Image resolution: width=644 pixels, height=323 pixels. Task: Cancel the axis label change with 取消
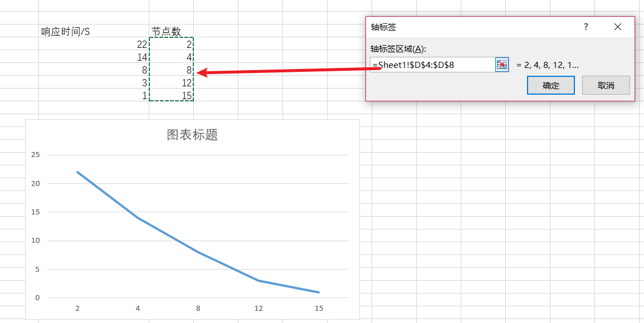point(606,85)
